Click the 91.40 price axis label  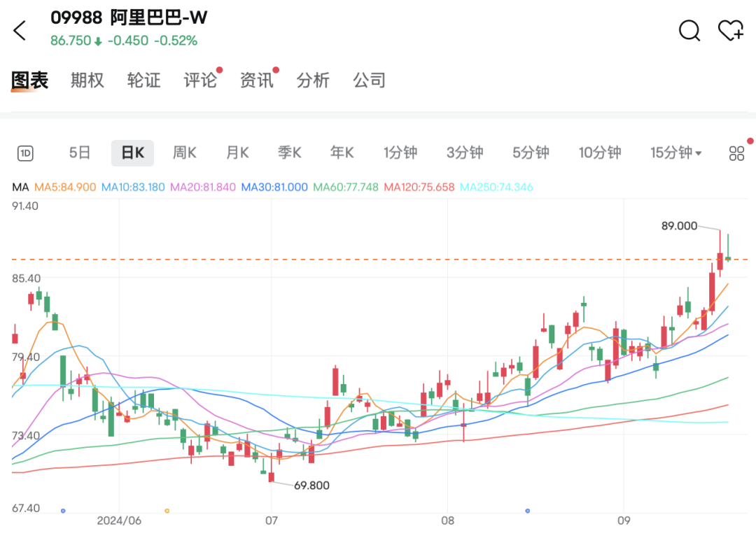click(x=25, y=206)
